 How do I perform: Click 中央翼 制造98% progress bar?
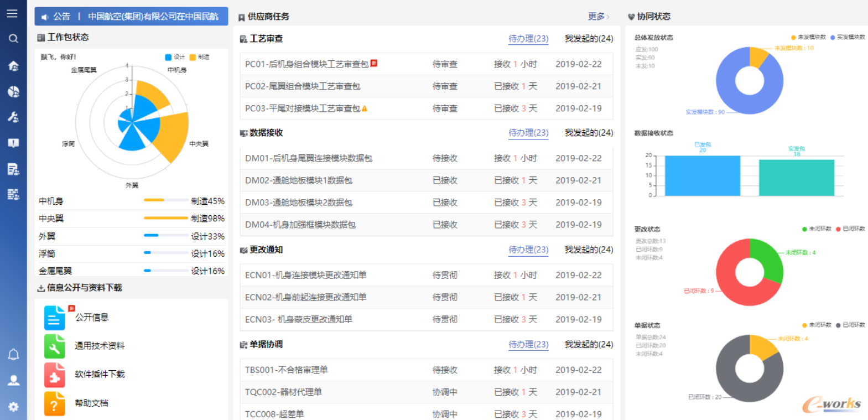click(166, 217)
